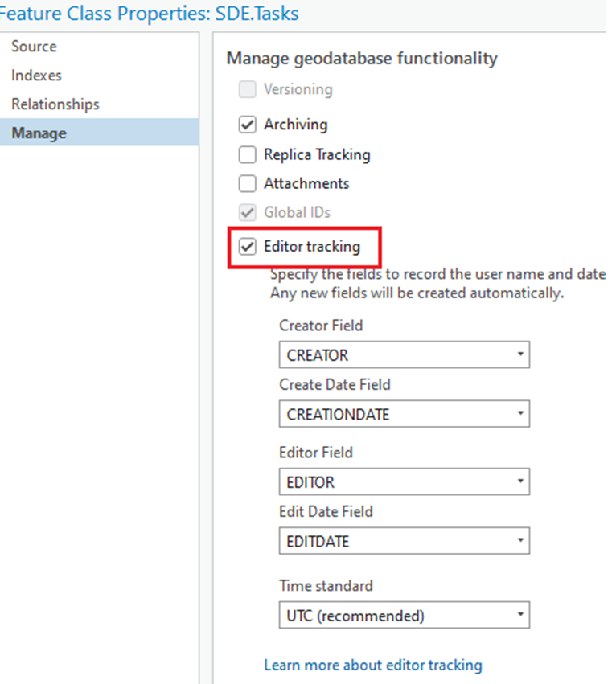The image size is (616, 684).
Task: Uncheck the Archiving checkbox
Action: (247, 125)
